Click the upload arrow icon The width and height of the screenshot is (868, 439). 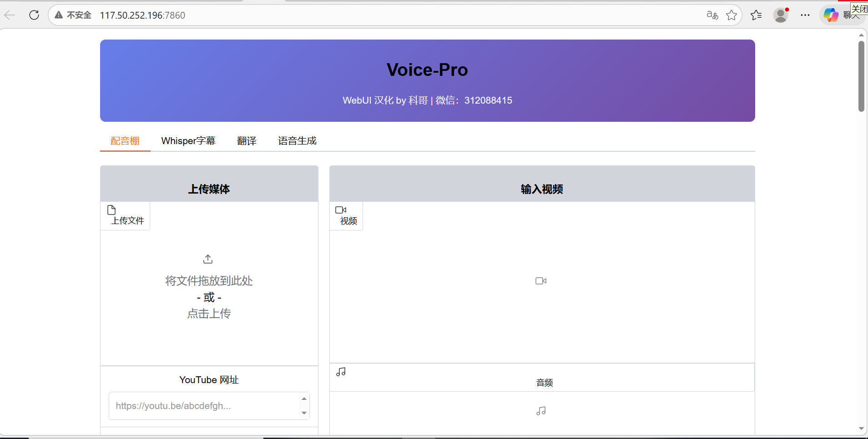pyautogui.click(x=208, y=259)
